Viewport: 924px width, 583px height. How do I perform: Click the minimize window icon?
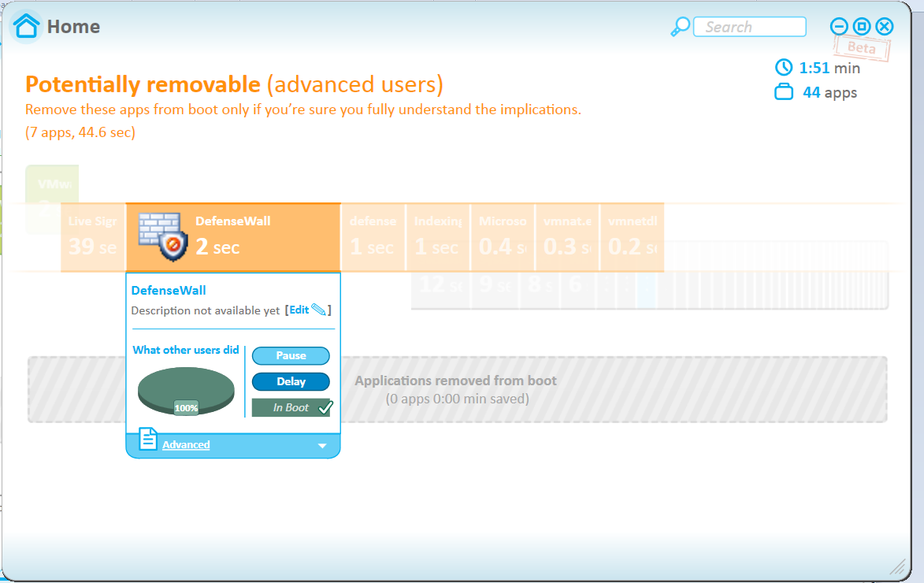click(x=839, y=27)
